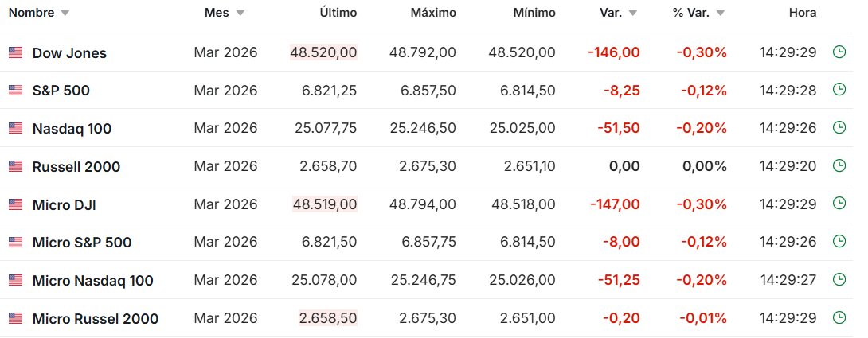Click the US flag beside Dow Jones
Image resolution: width=868 pixels, height=338 pixels.
(15, 52)
